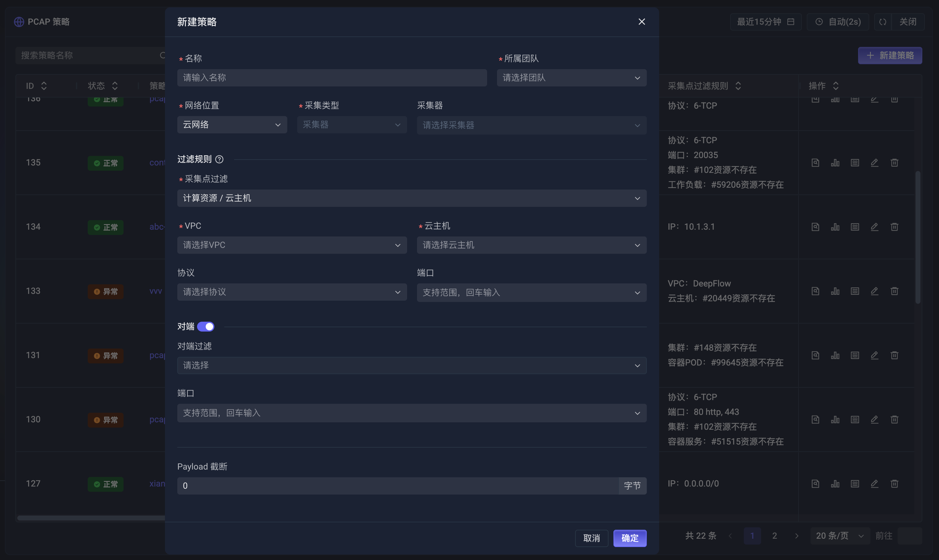Click the filter rules help question-mark icon

(219, 159)
